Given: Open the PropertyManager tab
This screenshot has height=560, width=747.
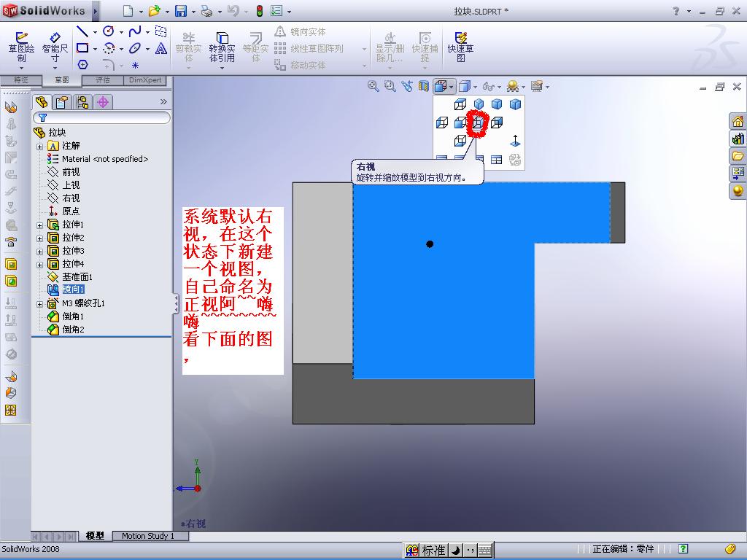Looking at the screenshot, I should [62, 102].
